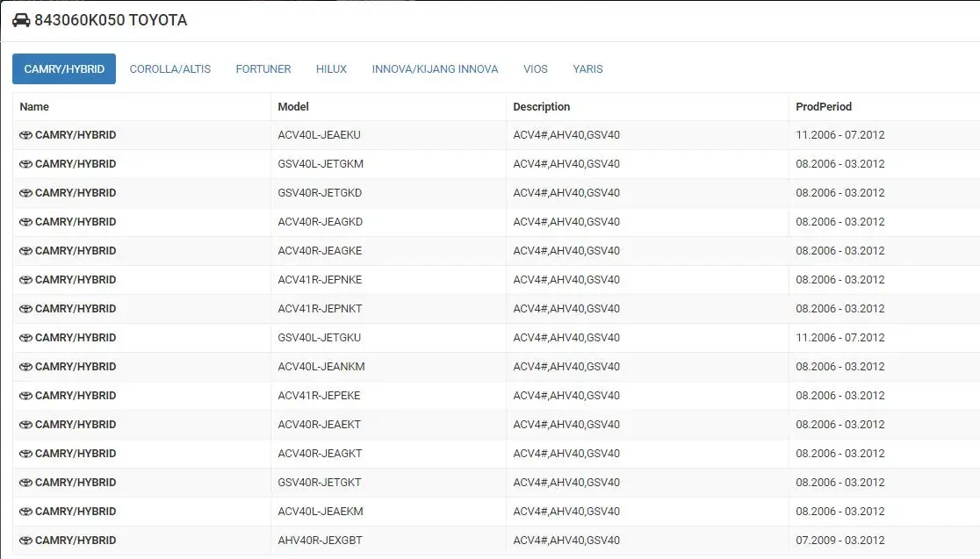Click Toyota logo in AHV40R-JEXGBT row

25,541
